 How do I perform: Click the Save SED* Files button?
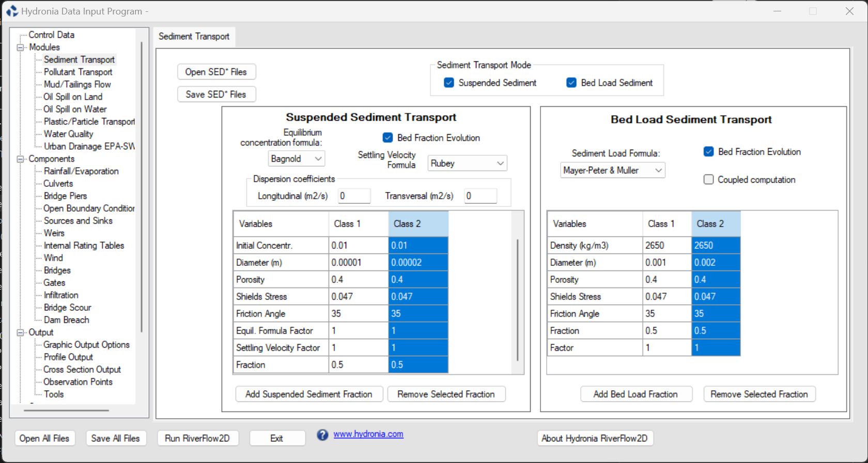tap(216, 94)
